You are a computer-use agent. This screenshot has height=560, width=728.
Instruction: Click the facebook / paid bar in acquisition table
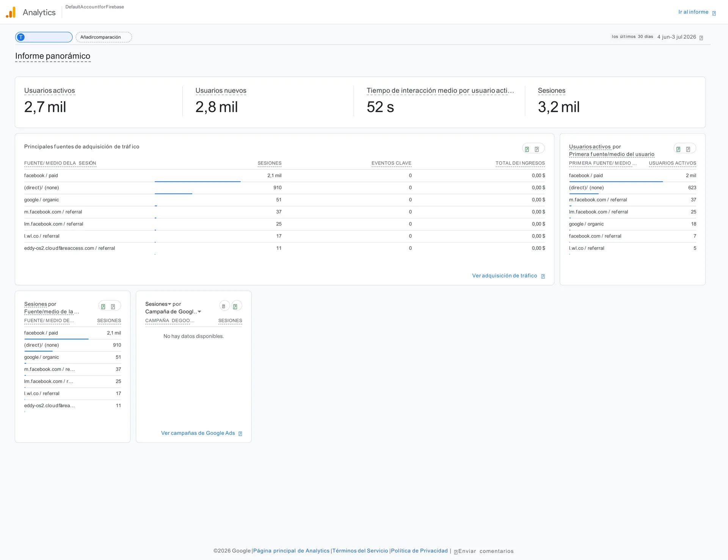(x=198, y=182)
